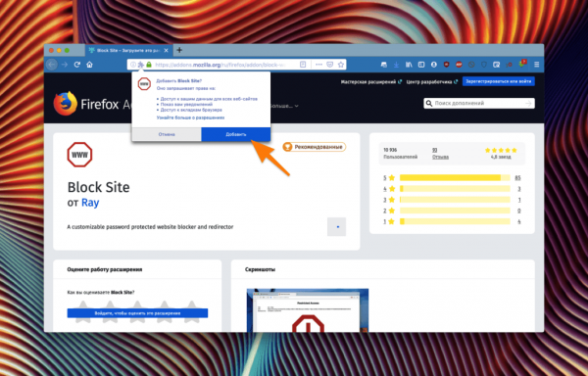Open the Firefox account icon
This screenshot has height=376, width=588.
[x=434, y=65]
